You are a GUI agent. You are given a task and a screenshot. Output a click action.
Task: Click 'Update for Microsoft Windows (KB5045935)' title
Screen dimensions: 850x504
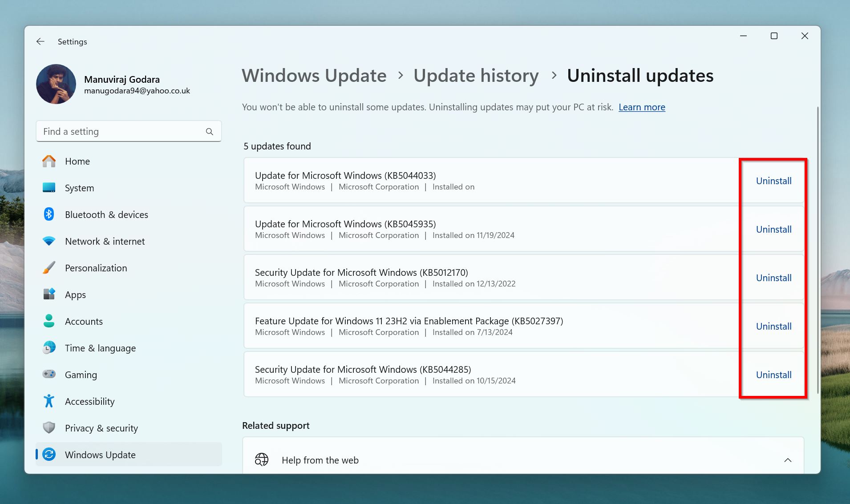coord(345,224)
